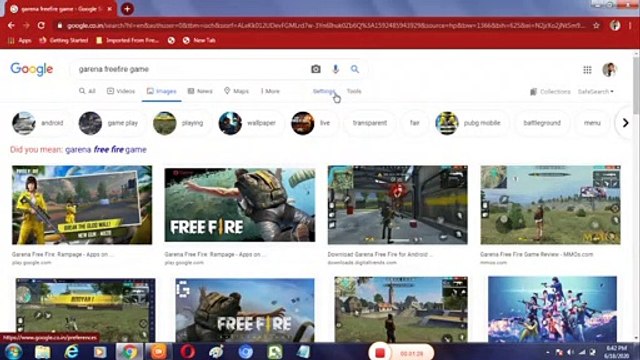Open New Tab bookmark

click(199, 40)
